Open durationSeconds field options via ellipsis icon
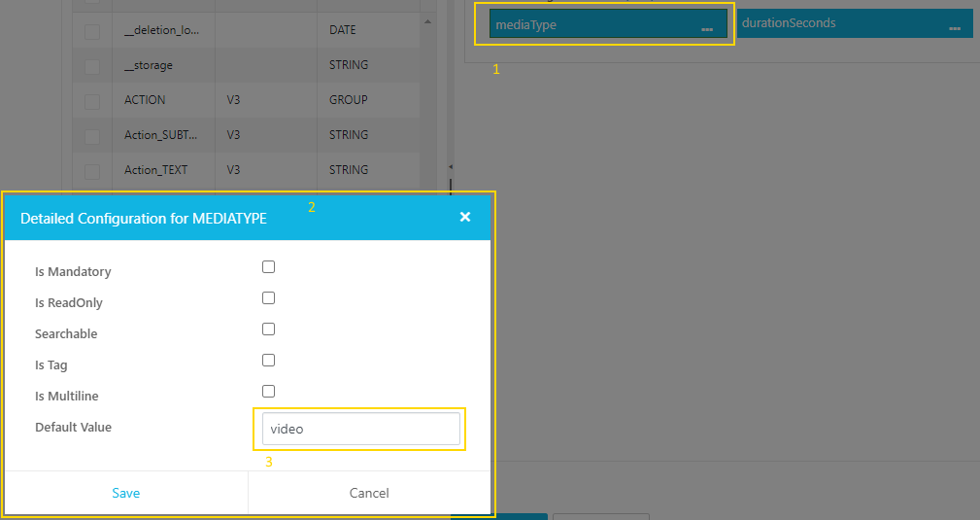Viewport: 980px width, 520px height. (x=954, y=29)
